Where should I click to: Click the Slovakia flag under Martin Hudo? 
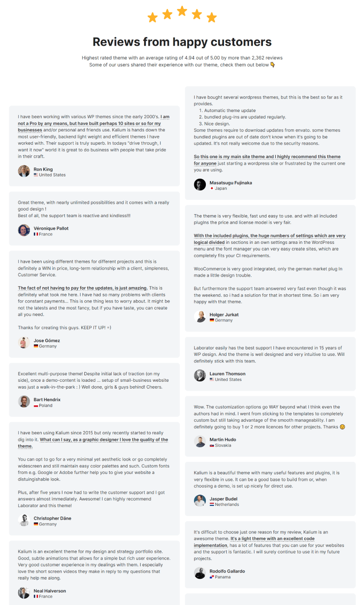pos(212,445)
